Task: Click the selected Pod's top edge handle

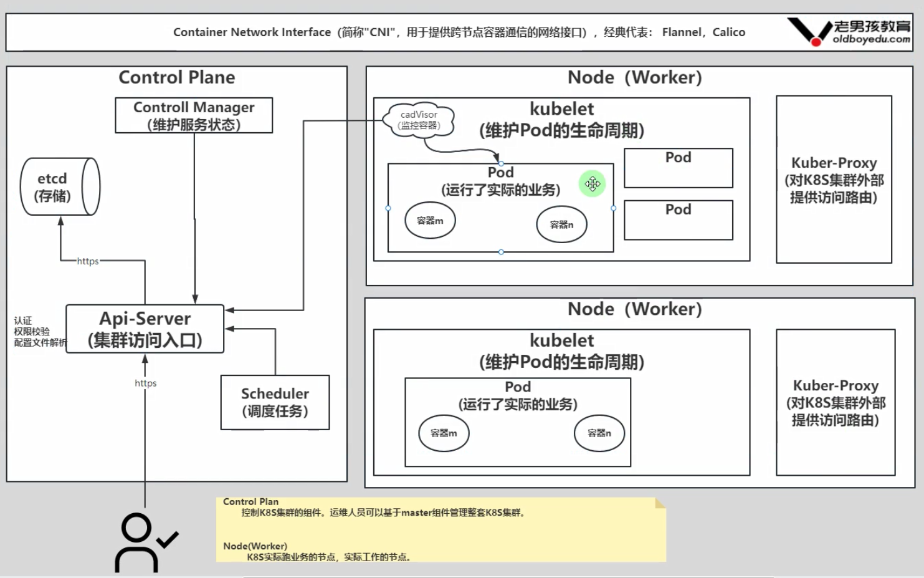Action: click(x=501, y=163)
